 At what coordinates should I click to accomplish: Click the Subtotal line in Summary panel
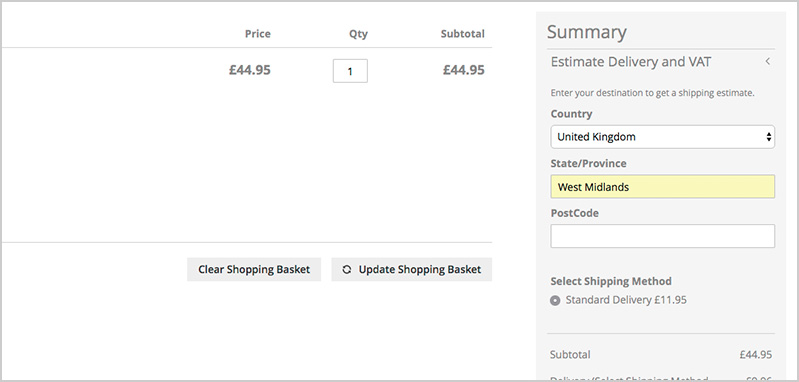coord(661,354)
